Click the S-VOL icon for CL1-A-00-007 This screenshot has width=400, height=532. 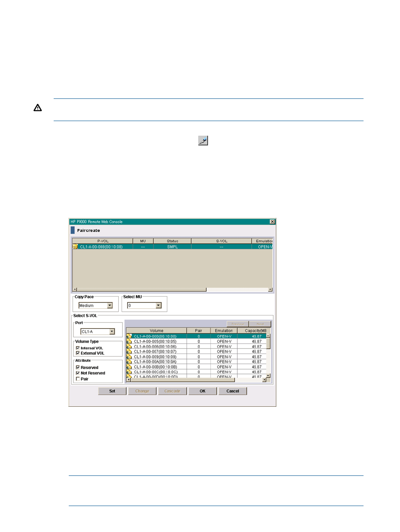[x=129, y=351]
